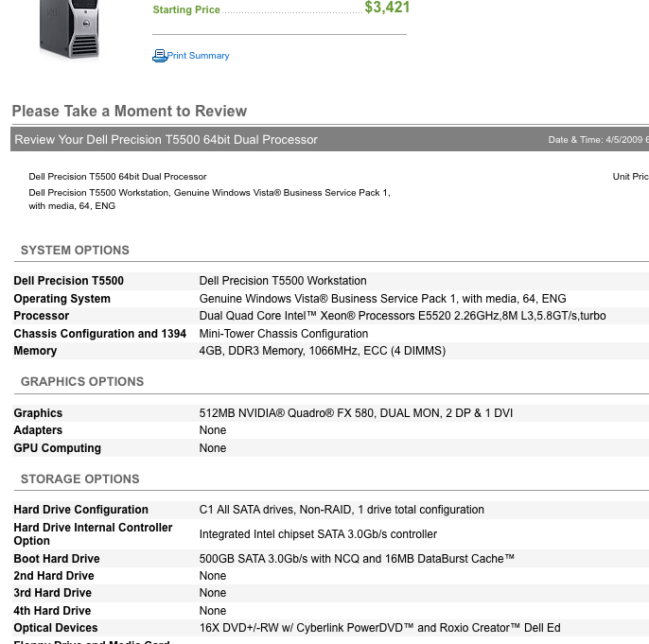
Task: Click the '2nd Hard Drive' row label
Action: [54, 576]
